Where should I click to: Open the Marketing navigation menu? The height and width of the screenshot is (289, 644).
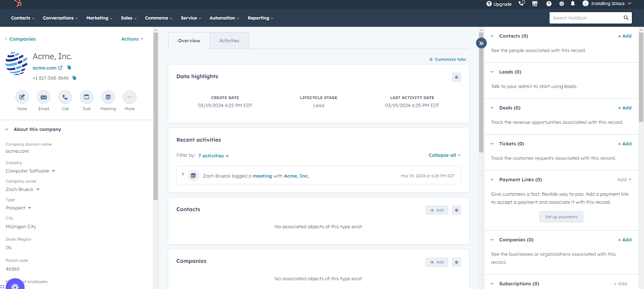(x=99, y=18)
